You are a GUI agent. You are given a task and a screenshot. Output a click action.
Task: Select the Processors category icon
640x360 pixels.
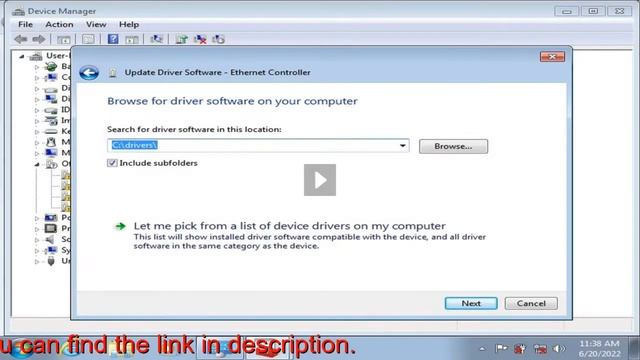pos(51,228)
